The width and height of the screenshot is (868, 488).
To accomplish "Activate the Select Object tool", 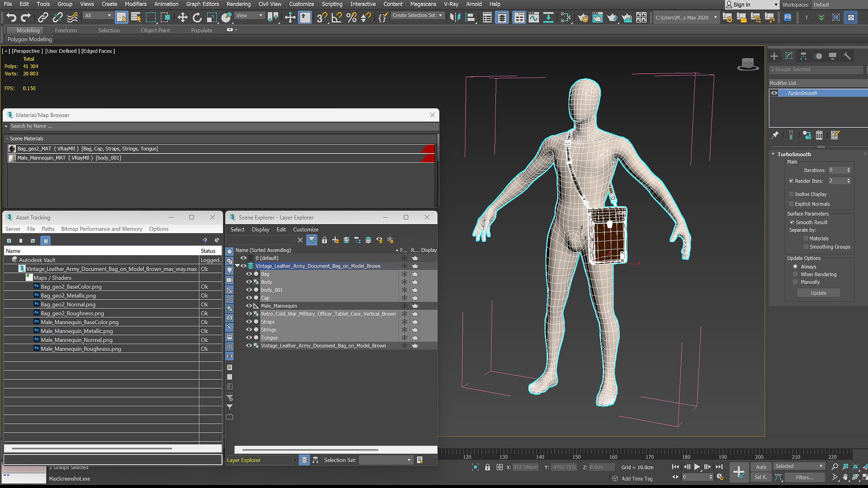I will click(121, 17).
